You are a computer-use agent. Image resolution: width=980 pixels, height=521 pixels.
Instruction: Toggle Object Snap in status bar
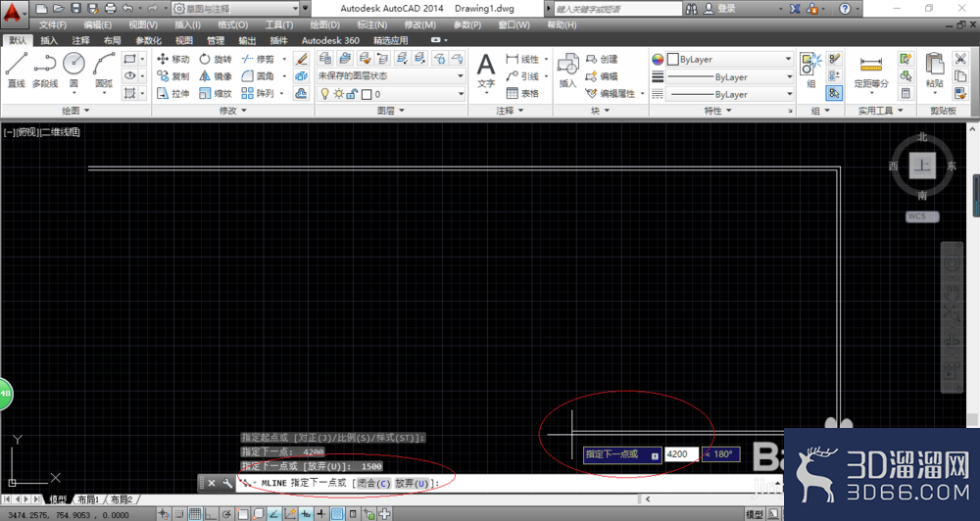click(x=242, y=514)
